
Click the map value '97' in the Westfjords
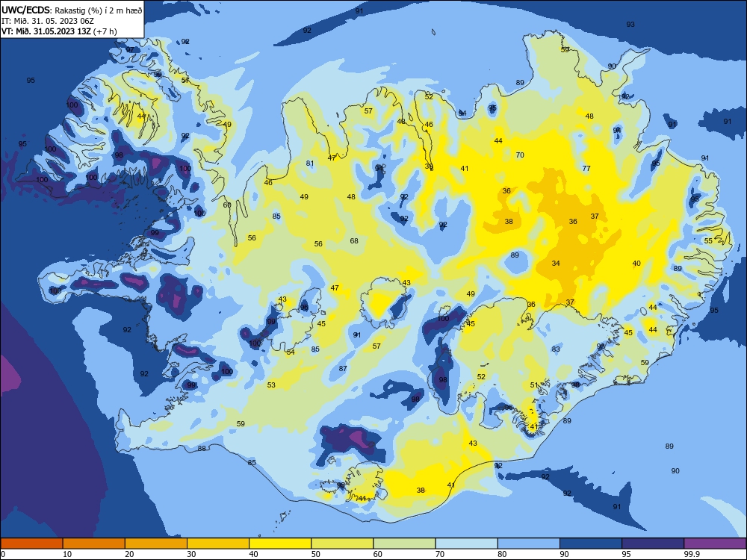pyautogui.click(x=130, y=50)
